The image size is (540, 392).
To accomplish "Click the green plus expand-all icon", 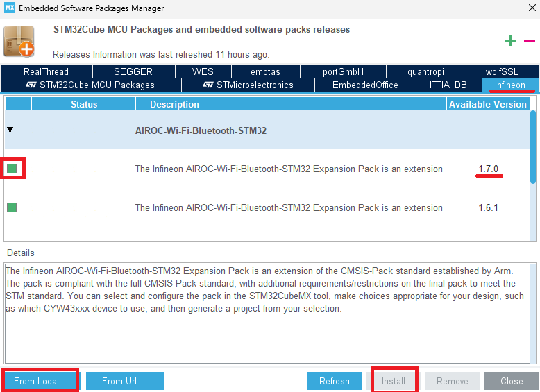I will tap(509, 41).
